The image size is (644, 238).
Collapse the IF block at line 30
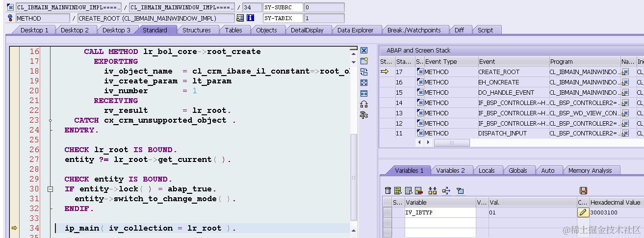click(x=50, y=189)
